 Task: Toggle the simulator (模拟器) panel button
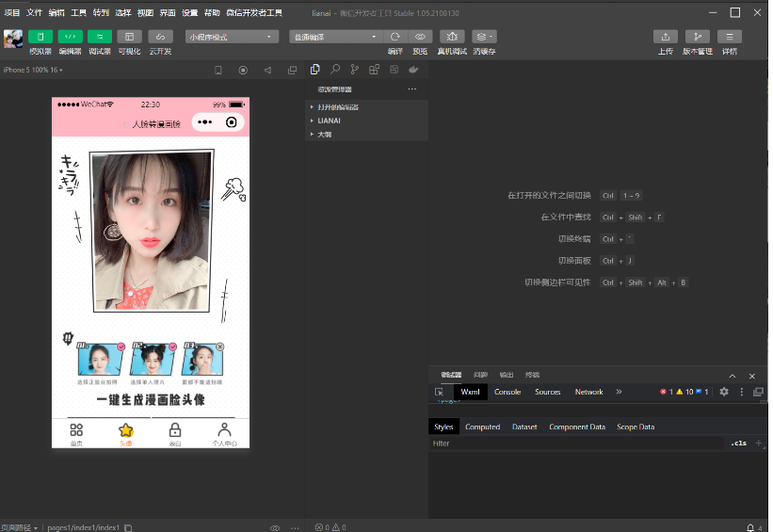pos(40,37)
